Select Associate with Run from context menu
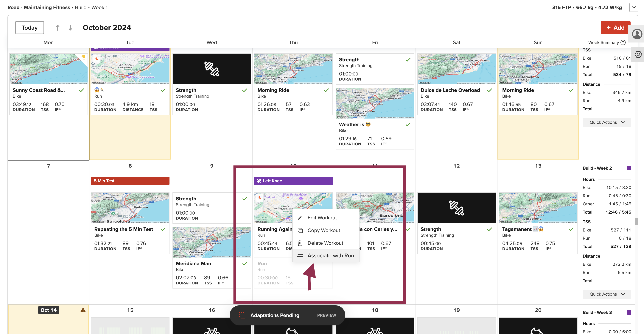644x334 pixels. pos(331,256)
